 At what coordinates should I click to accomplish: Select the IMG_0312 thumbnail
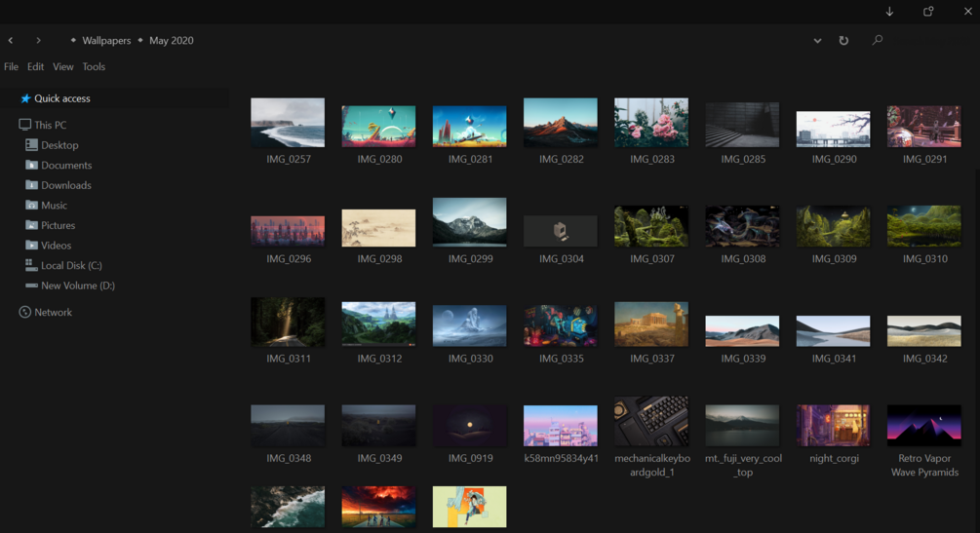(x=378, y=324)
